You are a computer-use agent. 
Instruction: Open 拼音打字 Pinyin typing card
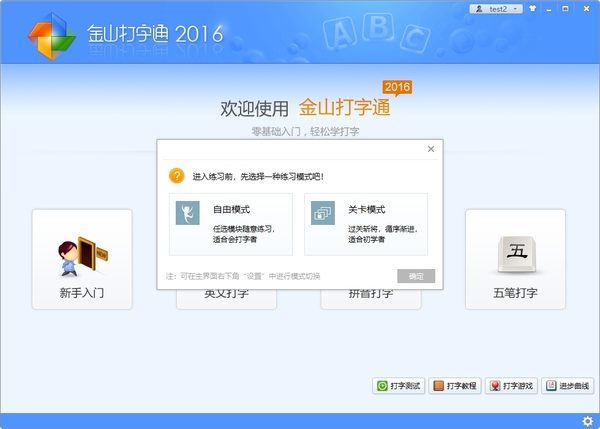[x=371, y=298]
